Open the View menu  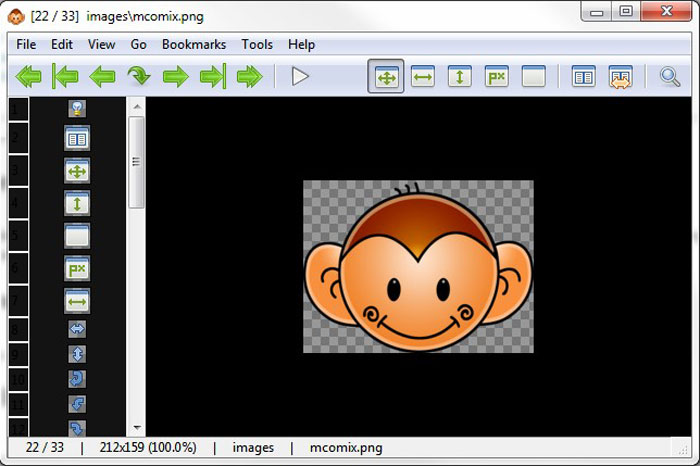(x=101, y=44)
